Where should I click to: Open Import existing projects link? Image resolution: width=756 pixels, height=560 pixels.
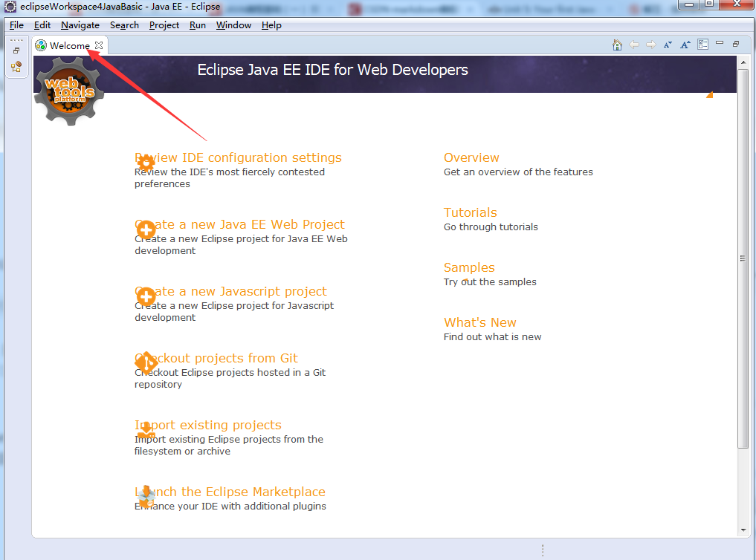[208, 425]
